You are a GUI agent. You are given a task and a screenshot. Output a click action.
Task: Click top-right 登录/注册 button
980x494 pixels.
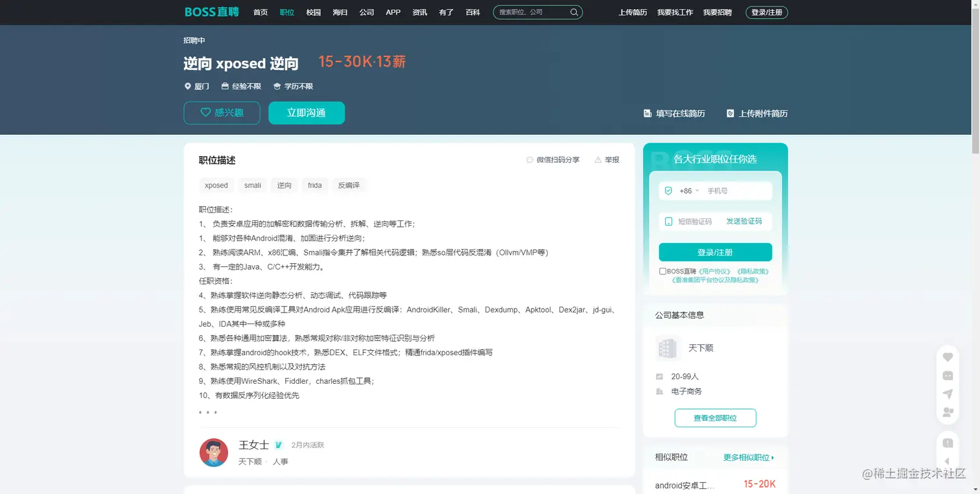(767, 12)
